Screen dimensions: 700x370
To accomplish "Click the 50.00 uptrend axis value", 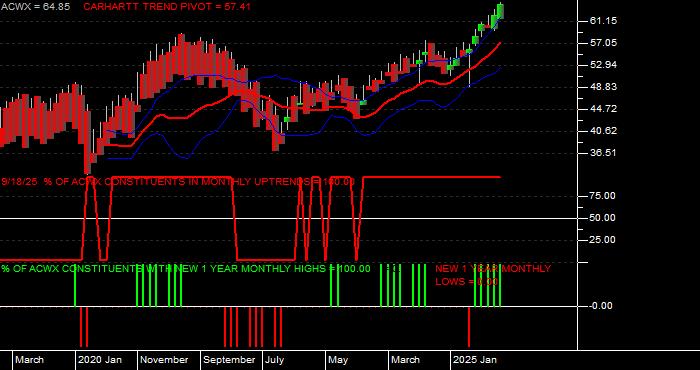I will coord(603,218).
